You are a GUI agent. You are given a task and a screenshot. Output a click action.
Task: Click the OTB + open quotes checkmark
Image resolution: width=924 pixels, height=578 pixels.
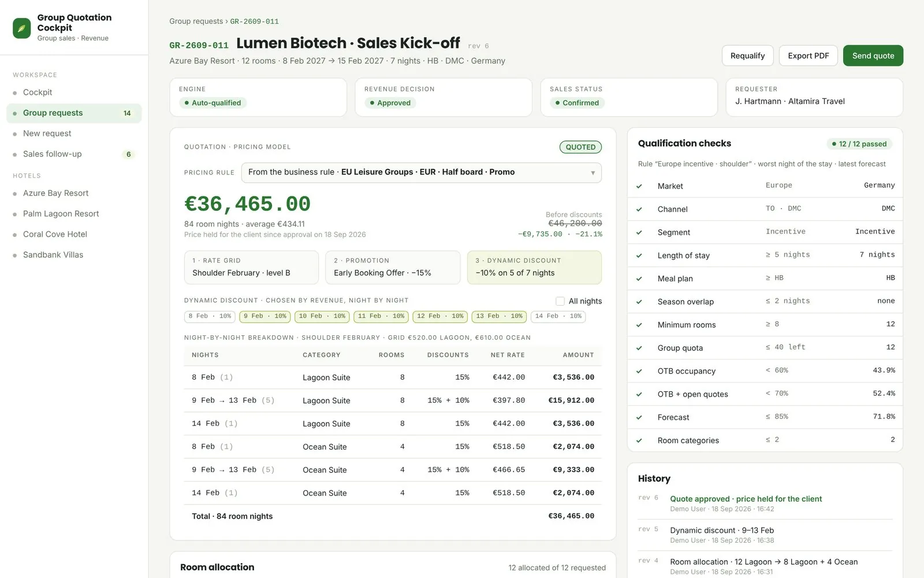(639, 394)
